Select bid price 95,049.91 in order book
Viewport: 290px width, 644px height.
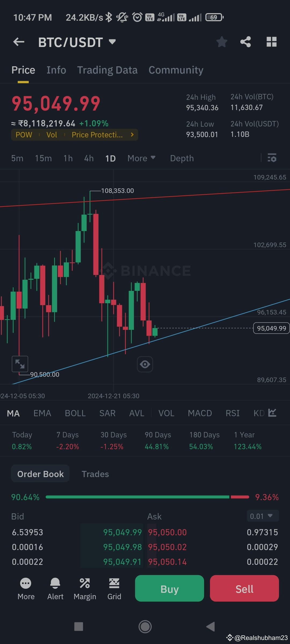click(x=122, y=562)
